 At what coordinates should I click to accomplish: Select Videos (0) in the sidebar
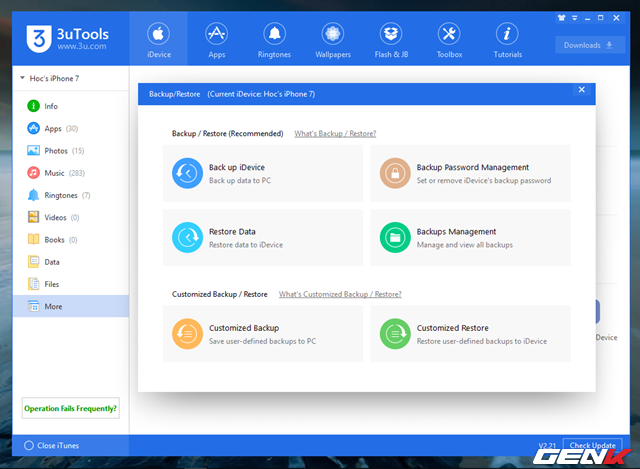tap(71, 217)
